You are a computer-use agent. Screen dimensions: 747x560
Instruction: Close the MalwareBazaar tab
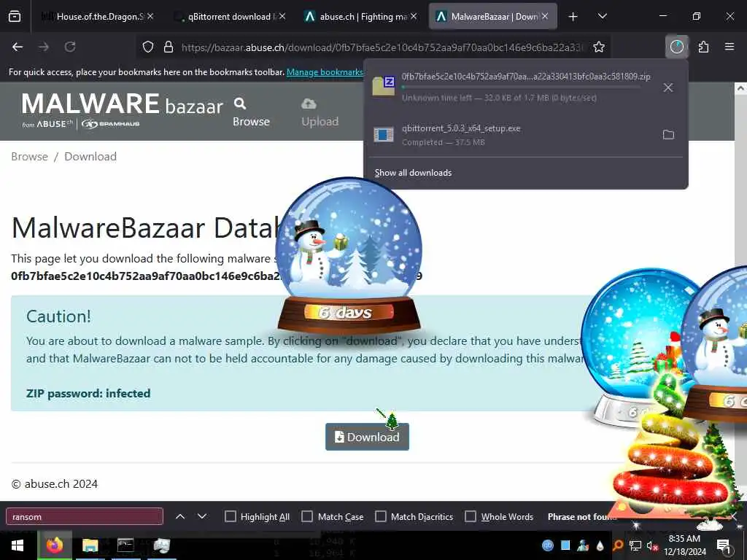tap(544, 16)
